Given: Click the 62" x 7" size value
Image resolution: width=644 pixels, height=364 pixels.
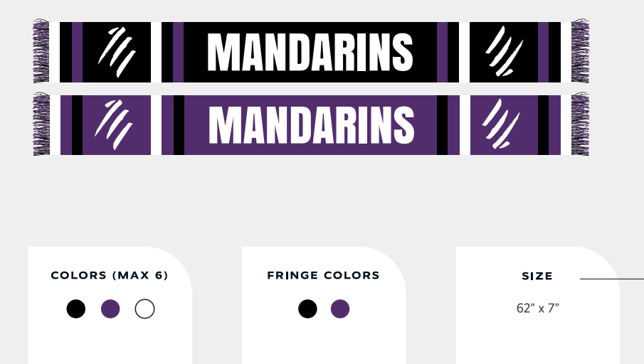Looking at the screenshot, I should click(x=538, y=309).
